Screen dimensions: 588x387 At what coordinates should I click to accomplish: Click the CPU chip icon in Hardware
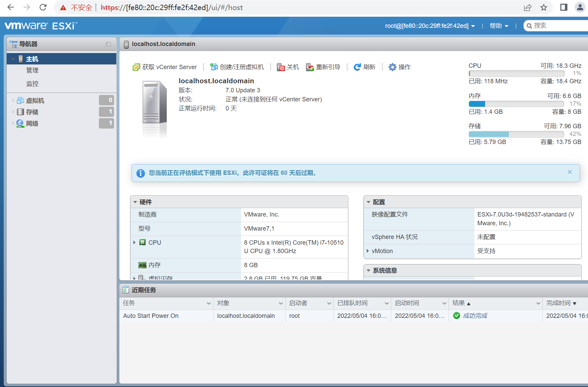coord(142,242)
